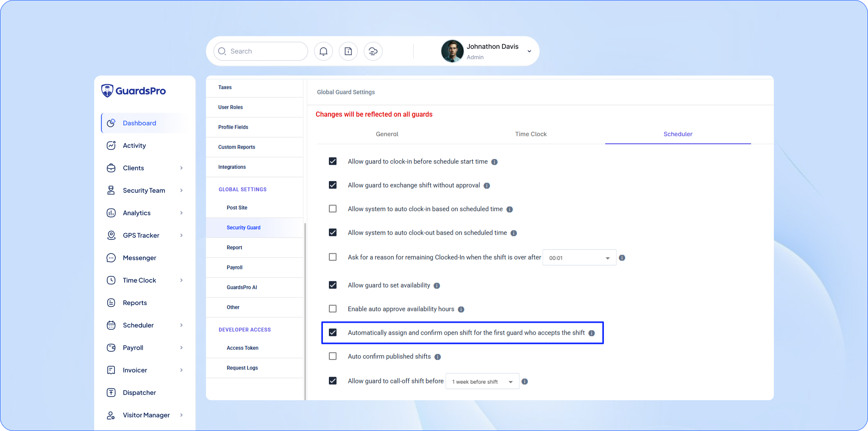Click the Dashboard pie chart icon
868x431 pixels.
pyautogui.click(x=111, y=123)
